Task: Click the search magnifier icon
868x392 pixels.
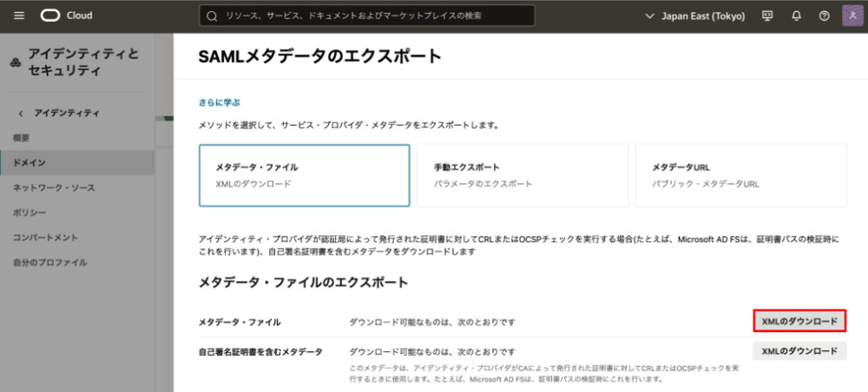Action: point(212,16)
